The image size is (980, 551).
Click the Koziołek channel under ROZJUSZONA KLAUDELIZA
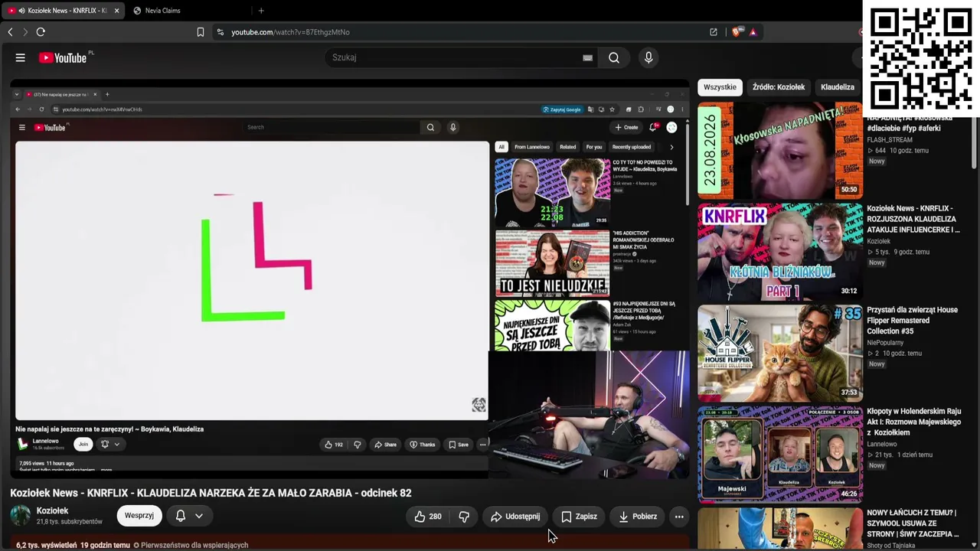[879, 241]
